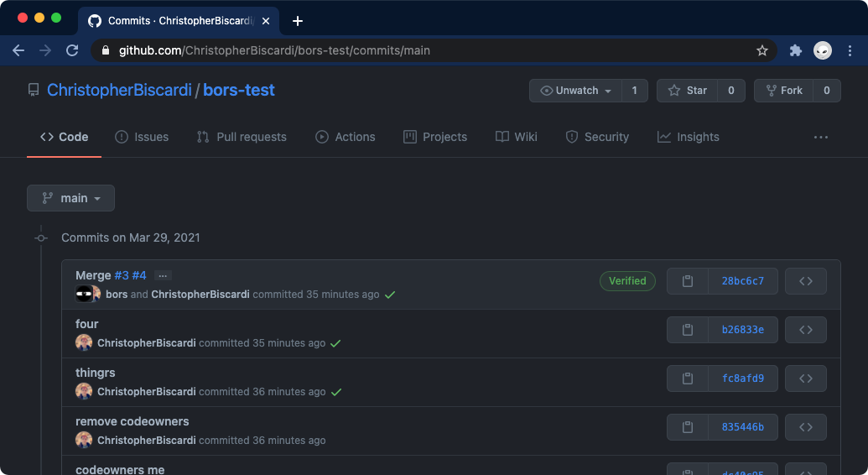Open commit hash 835446b
868x475 pixels.
pyautogui.click(x=743, y=427)
